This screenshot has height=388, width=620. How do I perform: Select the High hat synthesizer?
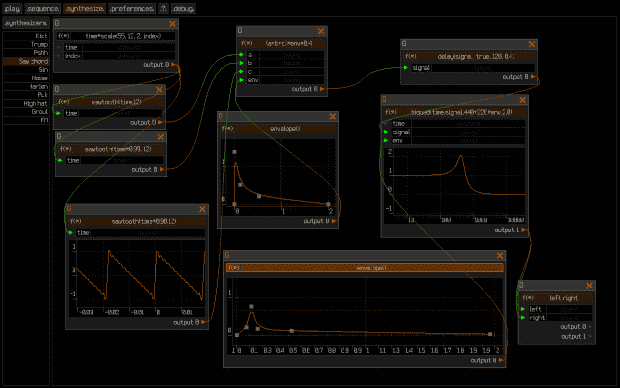[x=26, y=103]
